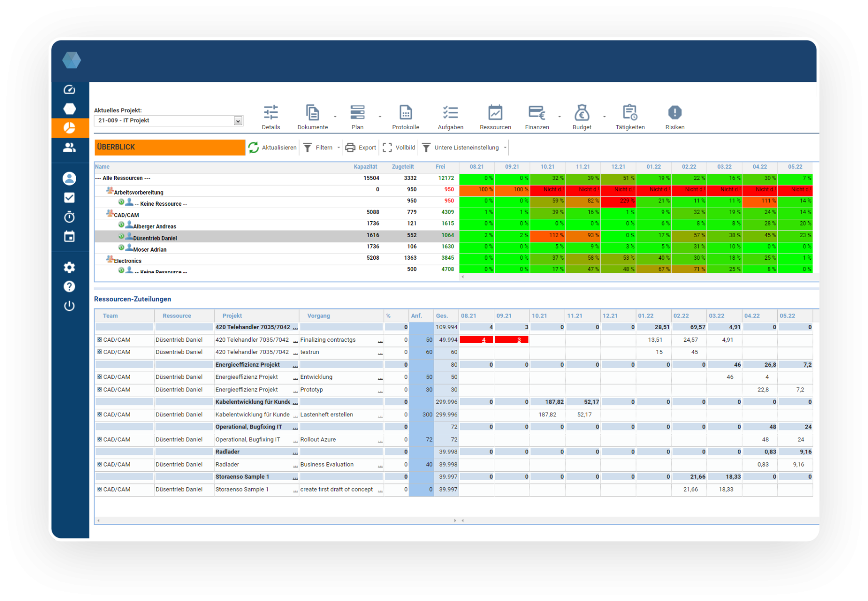Image resolution: width=868 pixels, height=601 pixels.
Task: Click the dashboard speedometer sidebar icon
Action: pos(69,90)
